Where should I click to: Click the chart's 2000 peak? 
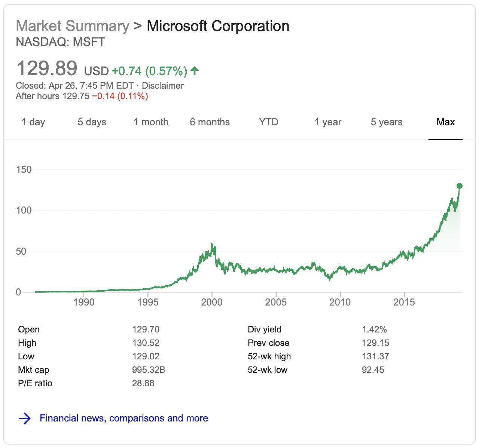coord(212,244)
